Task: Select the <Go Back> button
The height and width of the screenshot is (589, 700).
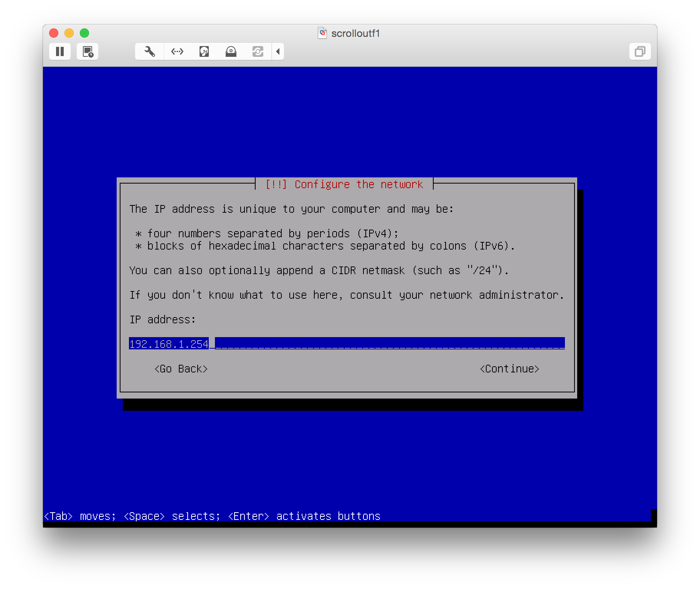Action: click(181, 369)
